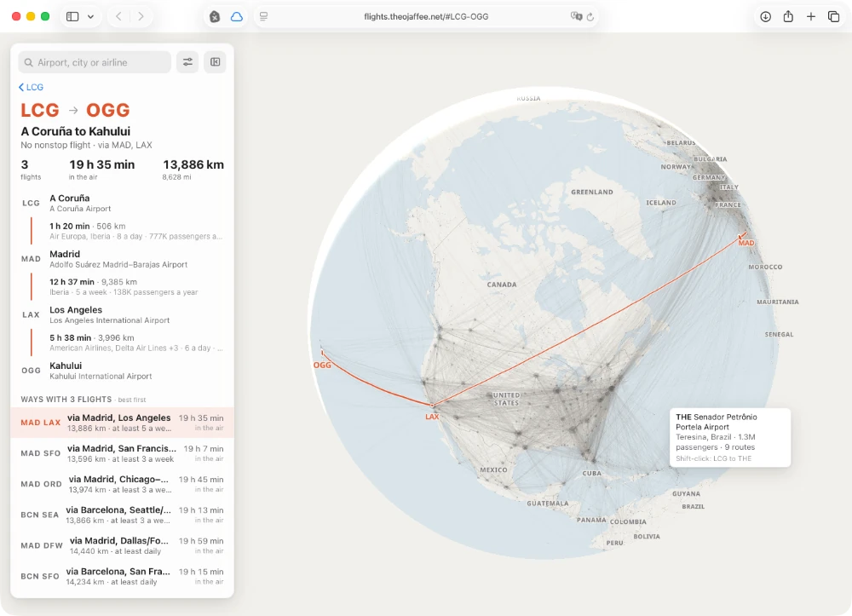Choose route via Madrid, Los Angeles
Viewport: 852px width, 616px height.
pos(122,423)
